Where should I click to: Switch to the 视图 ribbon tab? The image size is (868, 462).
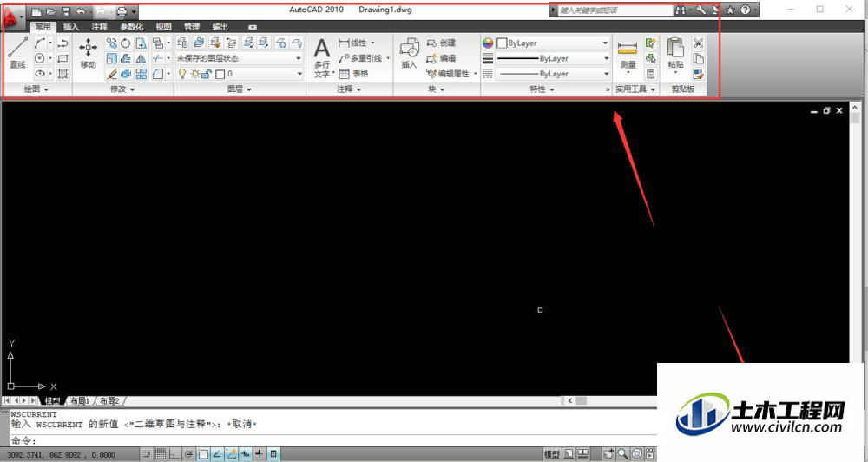click(163, 27)
